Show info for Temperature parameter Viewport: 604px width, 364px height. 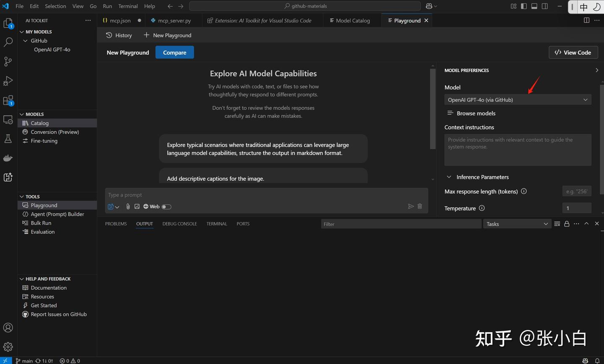pyautogui.click(x=482, y=208)
